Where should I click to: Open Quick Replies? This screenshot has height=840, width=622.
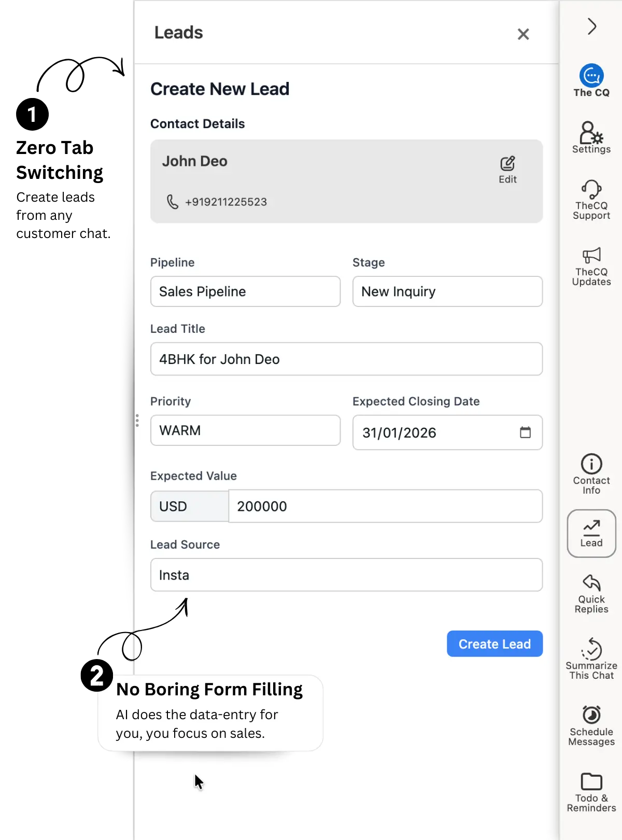591,593
